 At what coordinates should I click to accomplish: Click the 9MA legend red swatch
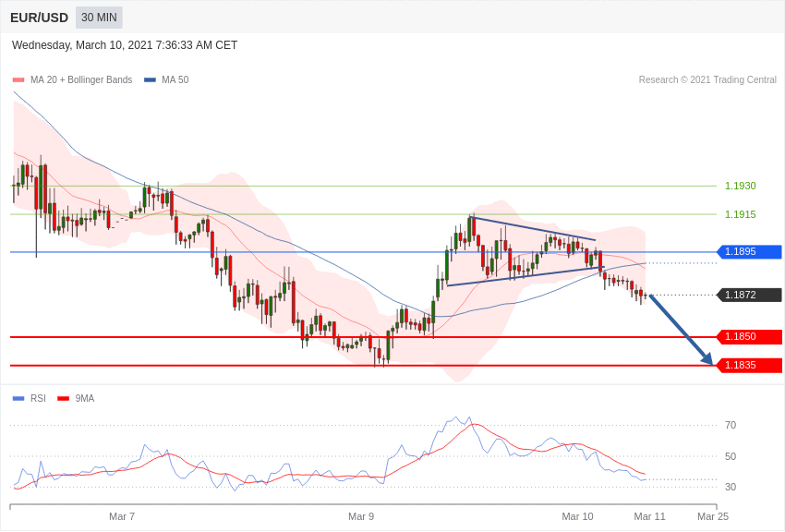(63, 399)
